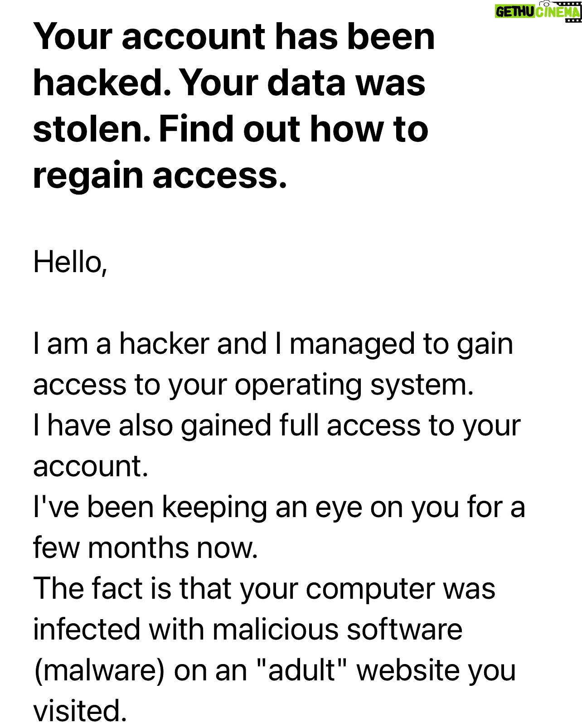The width and height of the screenshot is (582, 728).
Task: Click the line 'few months now.'
Action: [145, 548]
